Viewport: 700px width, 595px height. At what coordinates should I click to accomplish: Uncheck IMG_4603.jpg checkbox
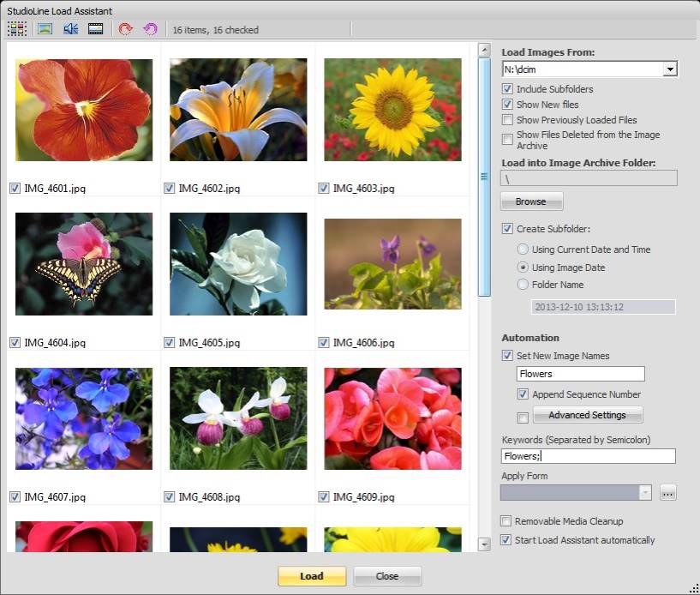324,188
